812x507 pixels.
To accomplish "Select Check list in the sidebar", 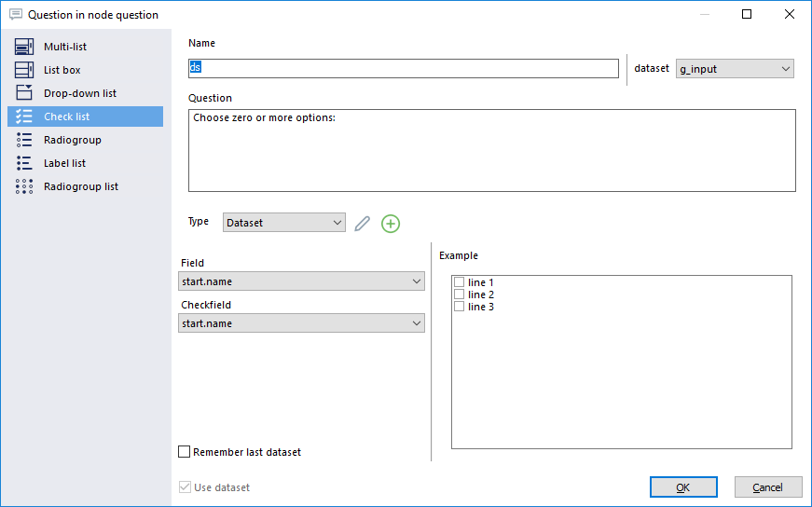I will (x=86, y=116).
